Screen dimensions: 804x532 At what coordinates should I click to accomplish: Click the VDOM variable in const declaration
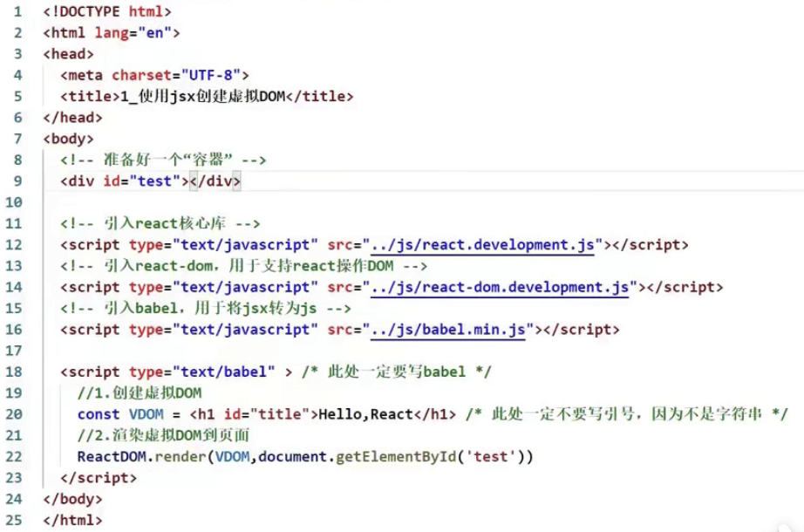(146, 414)
